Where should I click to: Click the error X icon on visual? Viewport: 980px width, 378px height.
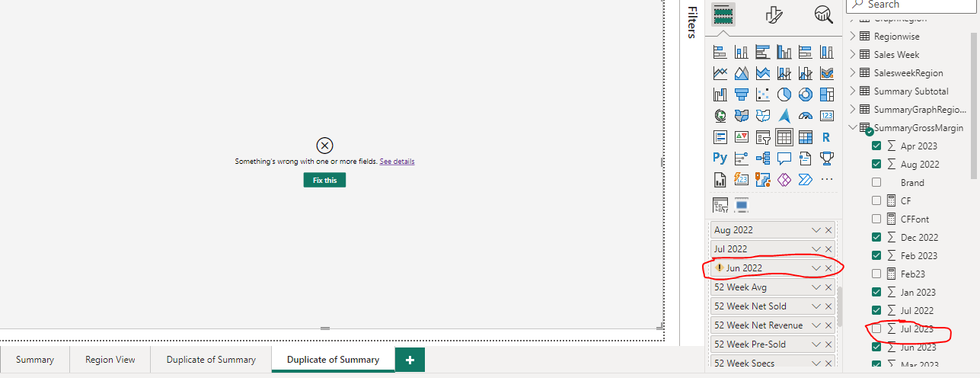click(324, 146)
